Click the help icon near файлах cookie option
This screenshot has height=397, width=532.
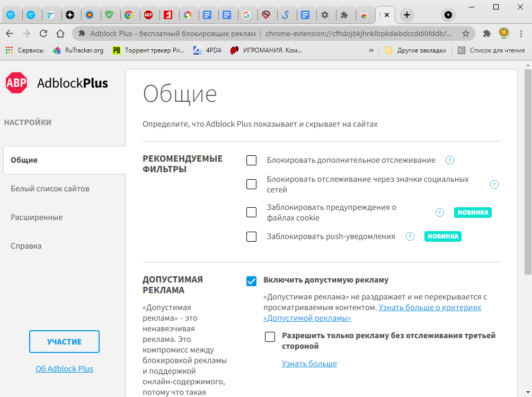pyautogui.click(x=439, y=212)
